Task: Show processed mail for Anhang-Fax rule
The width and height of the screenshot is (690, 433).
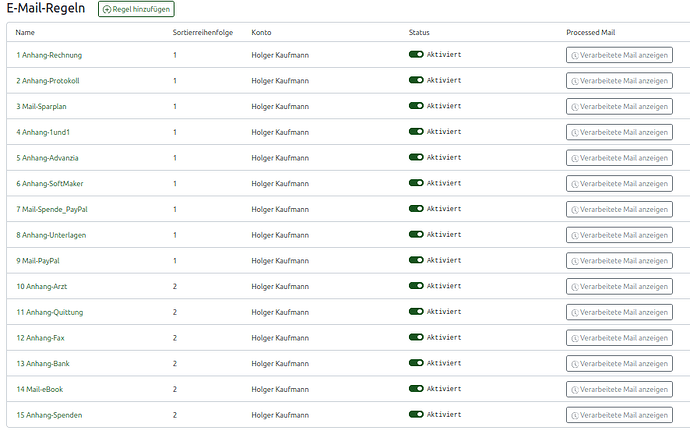Action: click(x=619, y=338)
